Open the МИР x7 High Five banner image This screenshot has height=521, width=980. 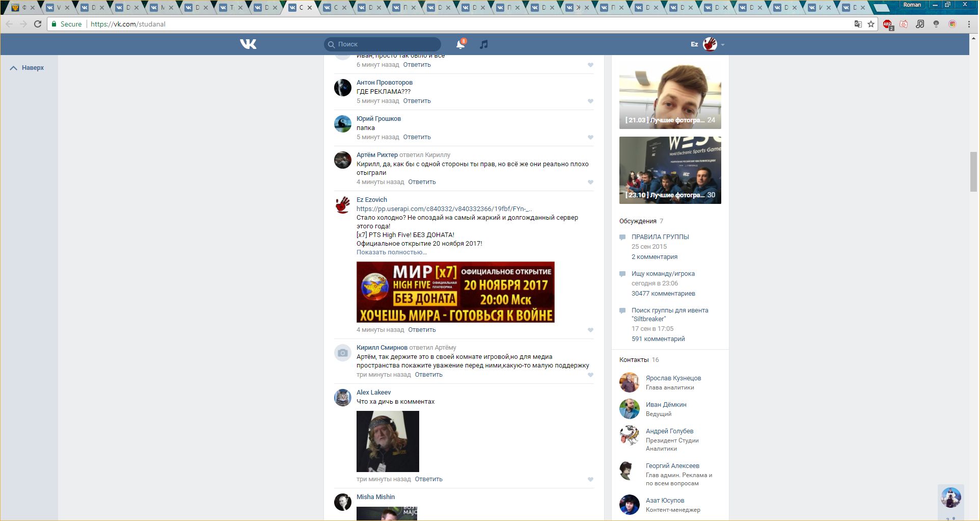[455, 292]
